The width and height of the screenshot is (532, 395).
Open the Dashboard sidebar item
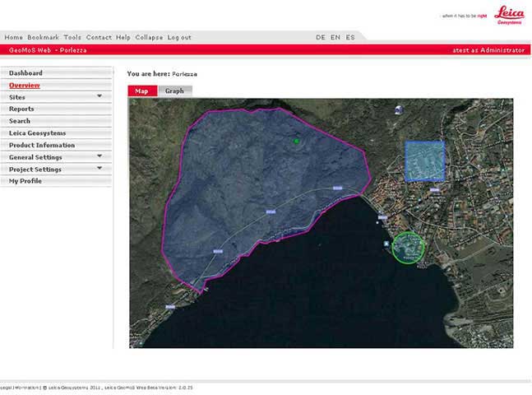56,73
